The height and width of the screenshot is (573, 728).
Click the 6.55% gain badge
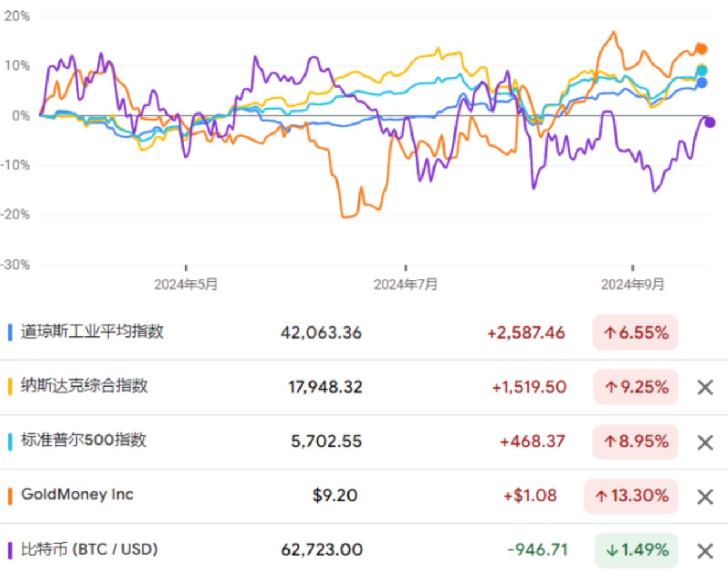click(x=635, y=333)
